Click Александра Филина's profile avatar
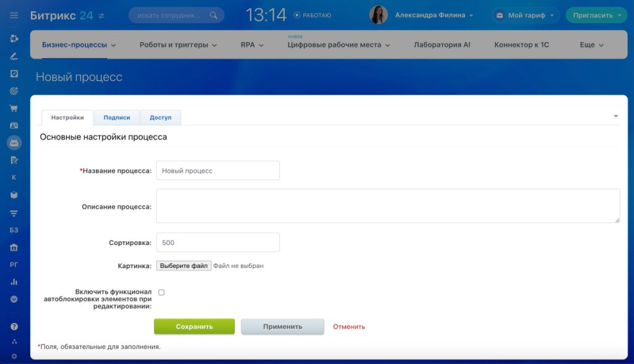Viewport: 634px width, 364px height. [378, 15]
